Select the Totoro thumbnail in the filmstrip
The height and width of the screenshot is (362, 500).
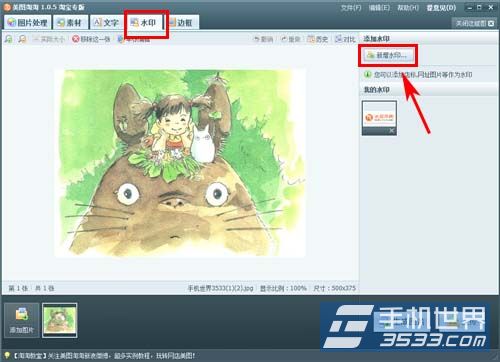(60, 320)
